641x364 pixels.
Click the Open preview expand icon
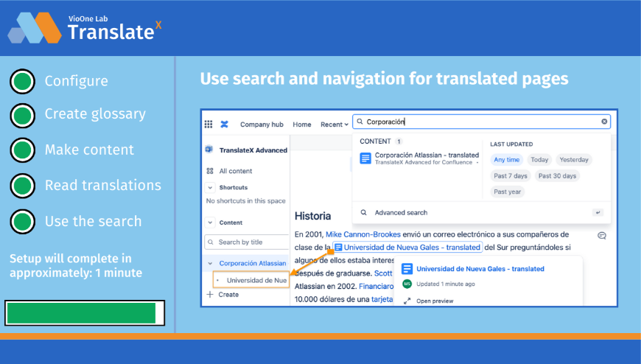click(x=407, y=301)
